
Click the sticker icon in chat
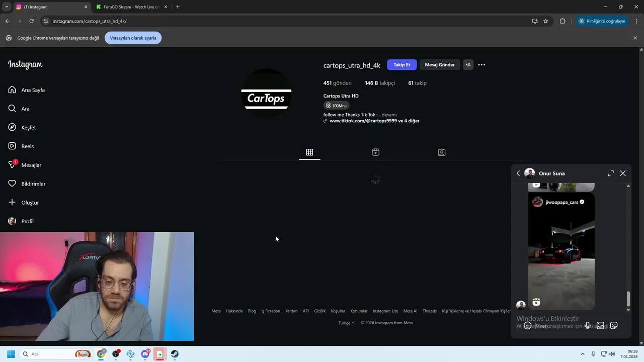click(614, 326)
